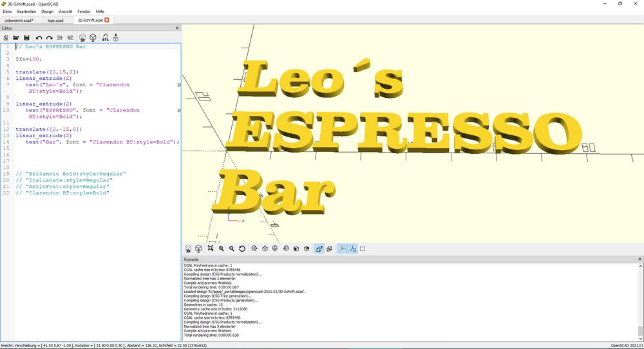Open the Ansicht menu

(x=66, y=12)
